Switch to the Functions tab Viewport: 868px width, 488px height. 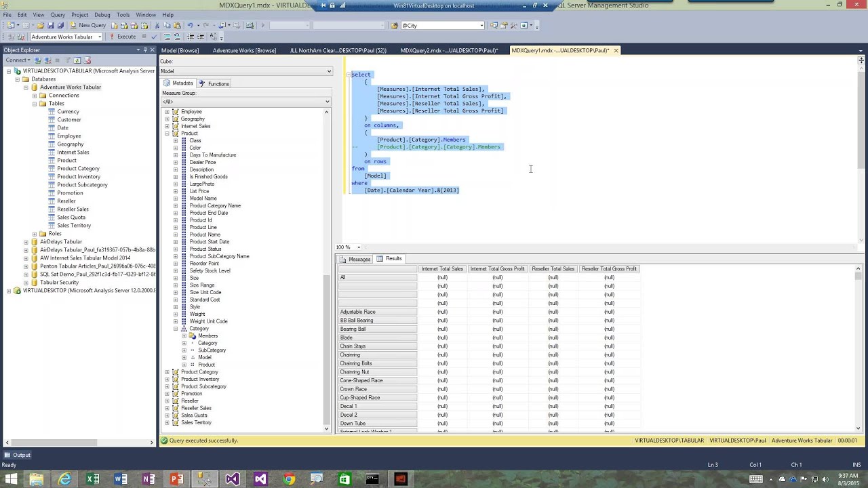pos(214,83)
